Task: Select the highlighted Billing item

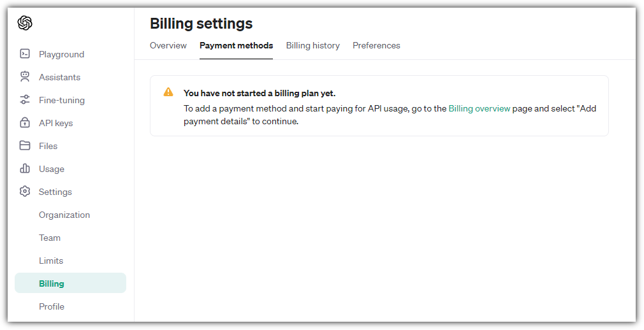Action: coord(70,283)
